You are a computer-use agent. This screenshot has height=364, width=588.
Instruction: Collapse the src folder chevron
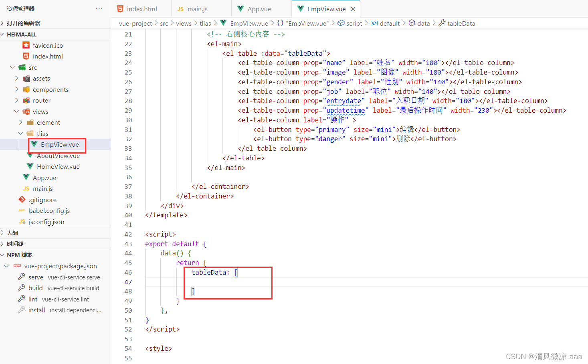click(x=12, y=67)
